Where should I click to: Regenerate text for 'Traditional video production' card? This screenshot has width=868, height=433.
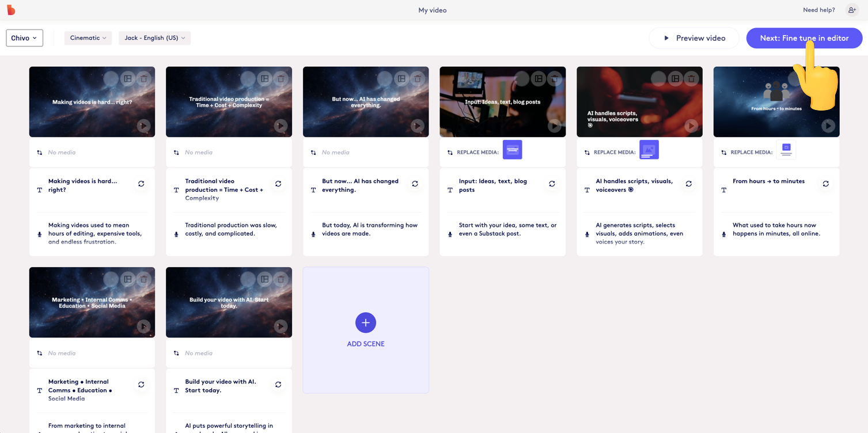tap(278, 184)
